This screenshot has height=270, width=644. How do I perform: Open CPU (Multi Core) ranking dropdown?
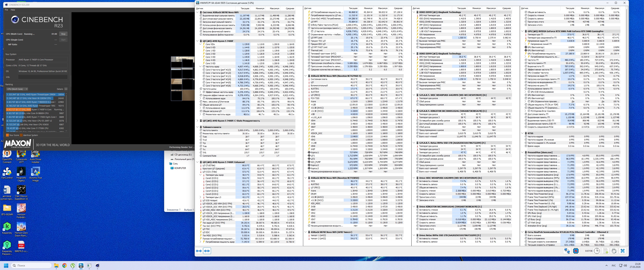pyautogui.click(x=17, y=89)
